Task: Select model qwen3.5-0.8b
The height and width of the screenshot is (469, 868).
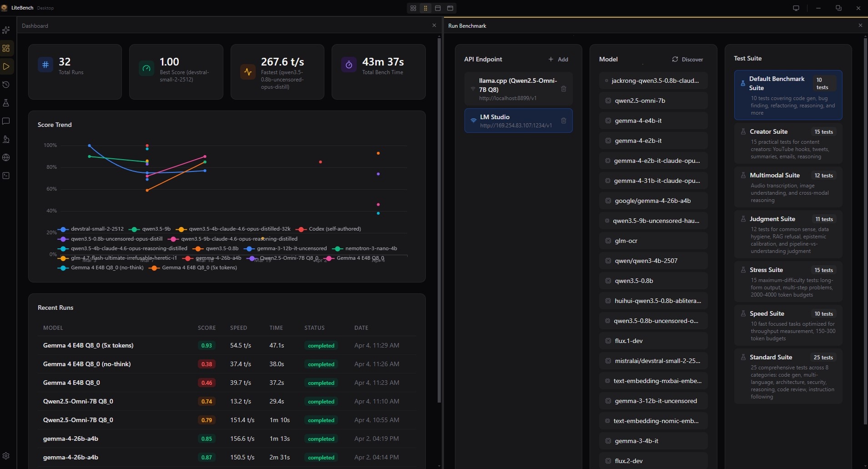Action: [x=653, y=281]
